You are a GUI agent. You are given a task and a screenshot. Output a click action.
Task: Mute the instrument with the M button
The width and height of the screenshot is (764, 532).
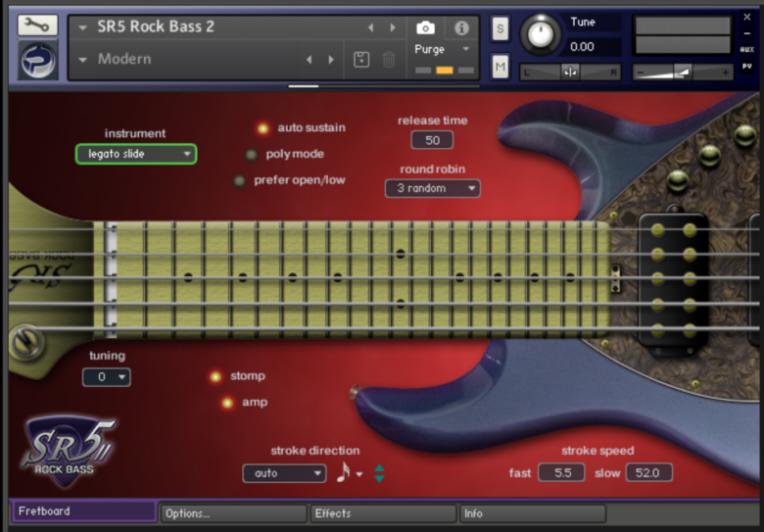pyautogui.click(x=500, y=66)
